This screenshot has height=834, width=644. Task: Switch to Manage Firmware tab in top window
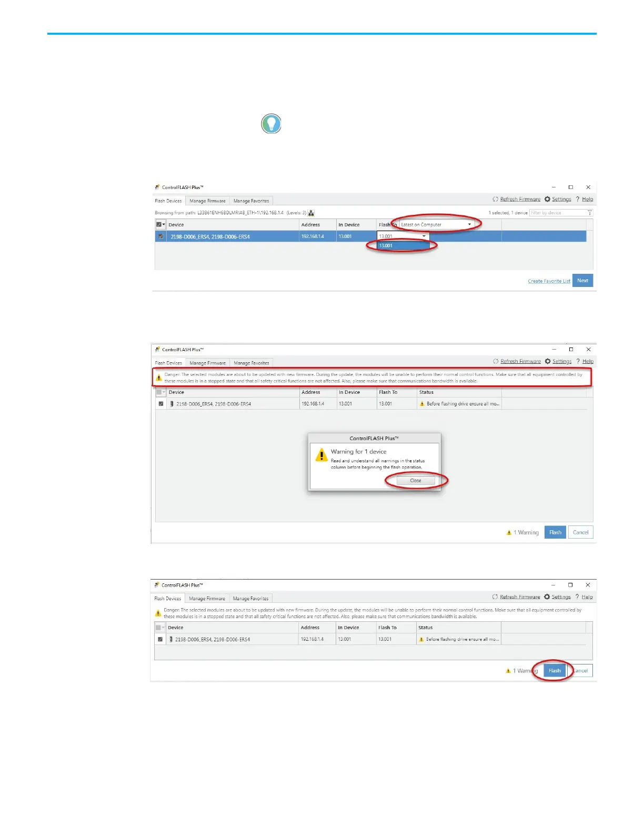click(x=207, y=201)
